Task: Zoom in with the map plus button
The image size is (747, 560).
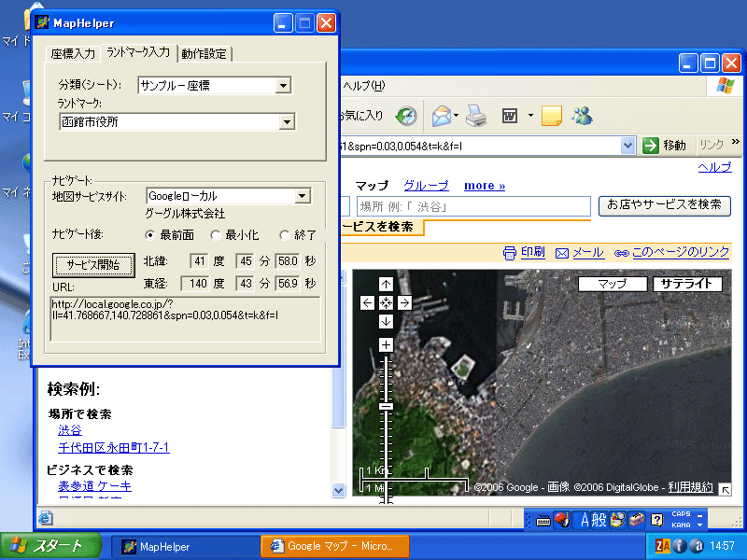Action: pyautogui.click(x=386, y=344)
